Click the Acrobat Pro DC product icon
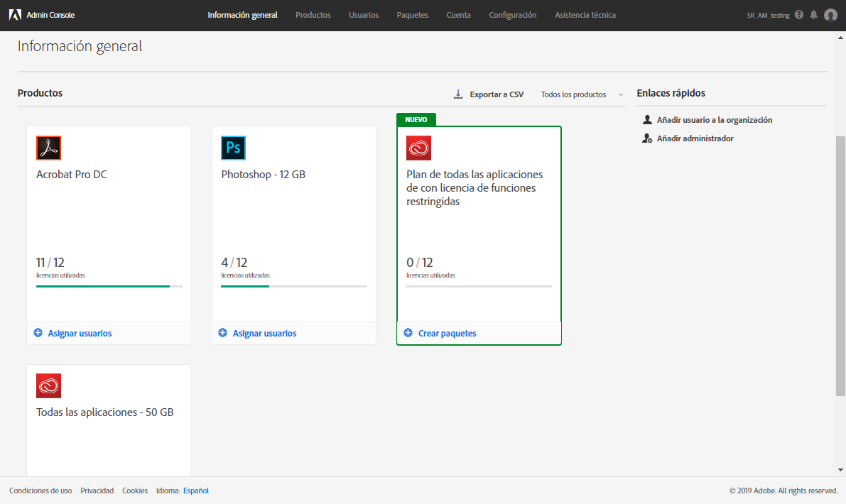 pos(48,148)
